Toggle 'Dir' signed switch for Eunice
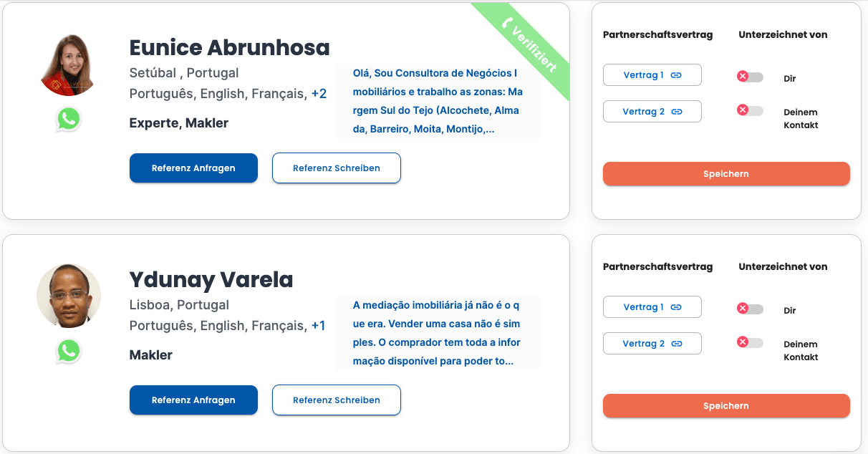 point(750,77)
